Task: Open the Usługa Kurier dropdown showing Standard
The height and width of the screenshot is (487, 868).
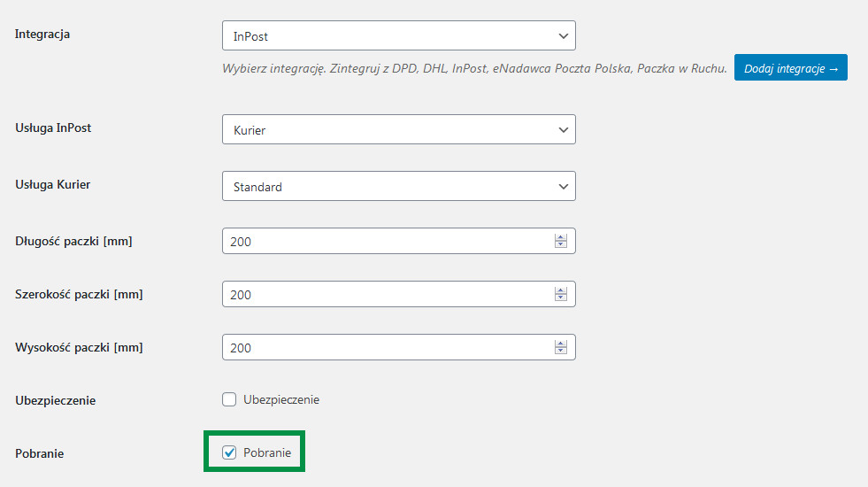Action: pyautogui.click(x=398, y=186)
